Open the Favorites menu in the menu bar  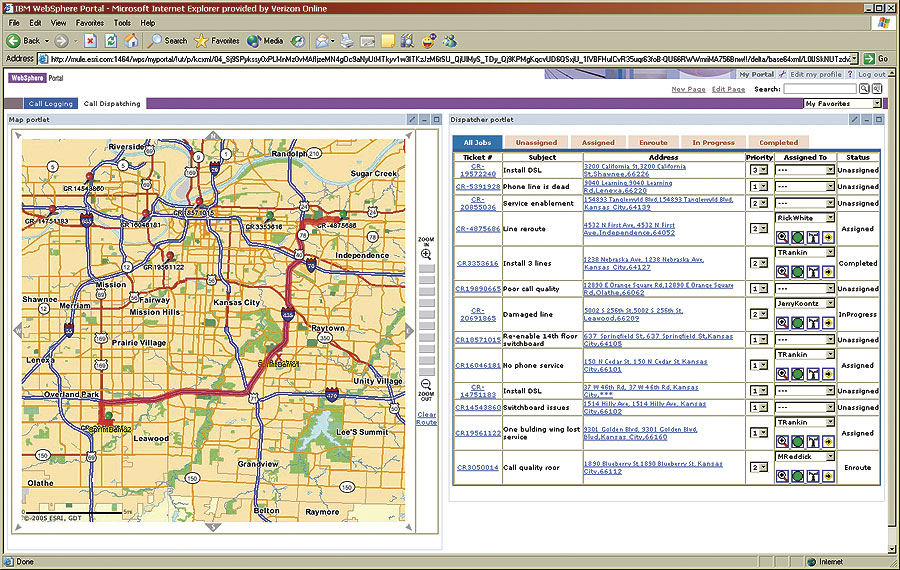click(x=89, y=22)
